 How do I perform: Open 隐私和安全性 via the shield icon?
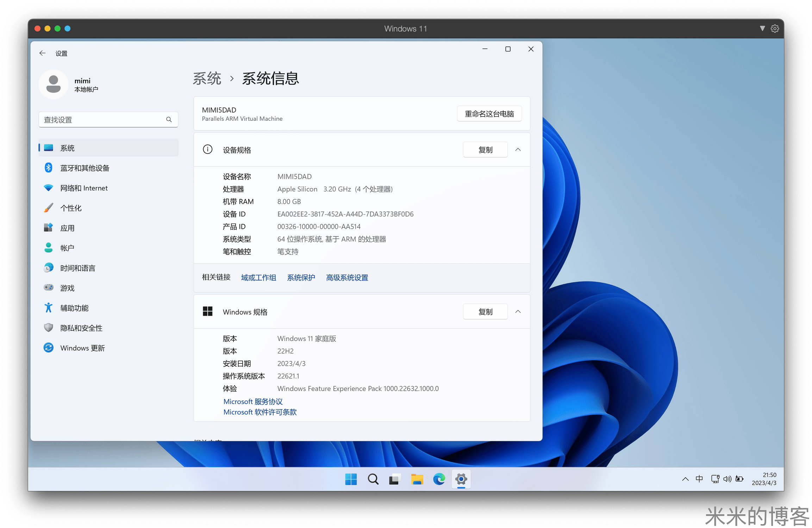(48, 328)
